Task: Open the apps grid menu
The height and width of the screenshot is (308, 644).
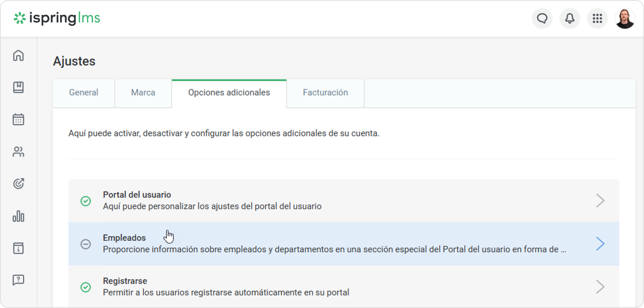Action: point(597,19)
